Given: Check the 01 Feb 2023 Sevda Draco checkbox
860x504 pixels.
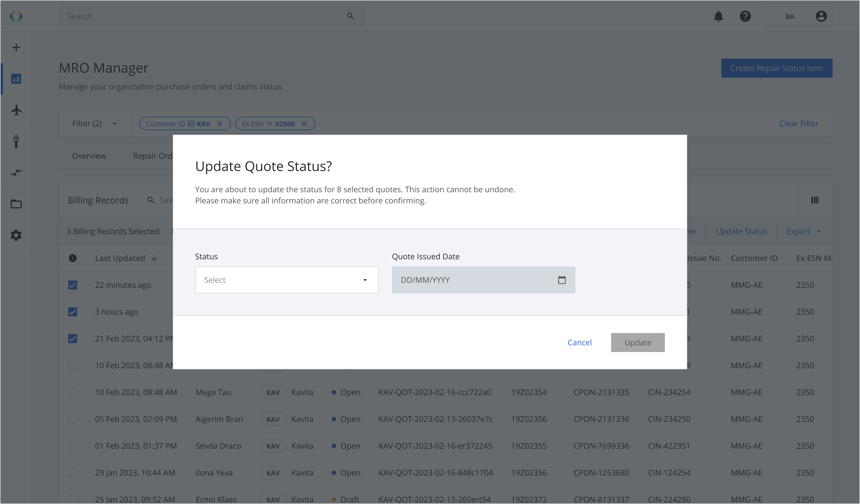Looking at the screenshot, I should pyautogui.click(x=72, y=446).
